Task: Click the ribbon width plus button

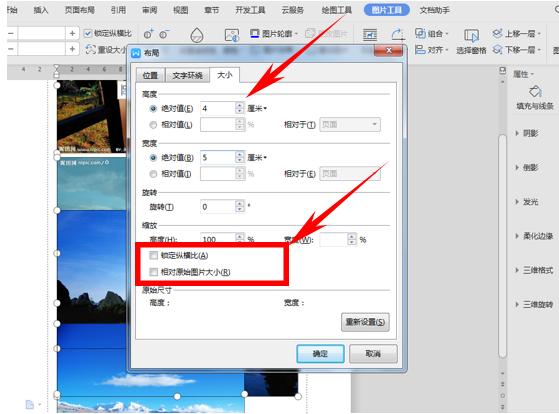Action: click(72, 49)
